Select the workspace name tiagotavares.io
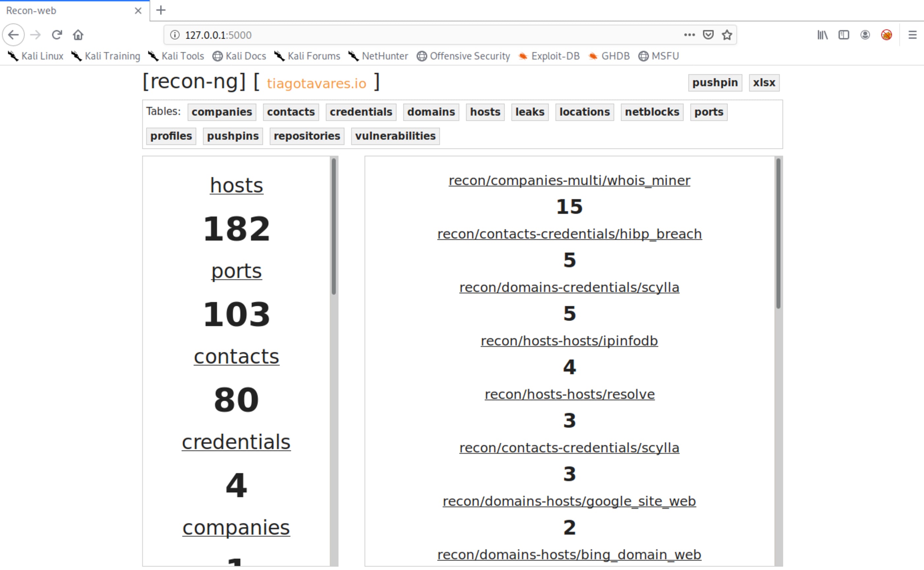Image resolution: width=924 pixels, height=570 pixels. [316, 83]
